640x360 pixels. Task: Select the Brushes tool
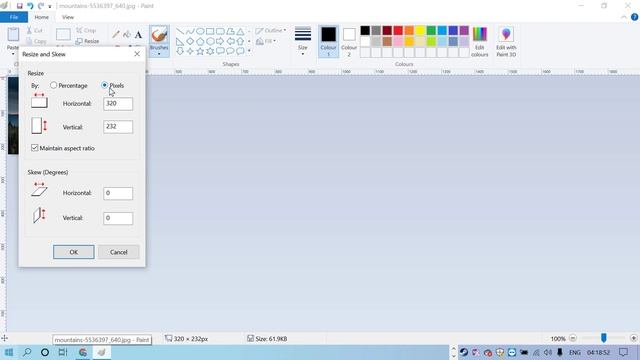(159, 35)
